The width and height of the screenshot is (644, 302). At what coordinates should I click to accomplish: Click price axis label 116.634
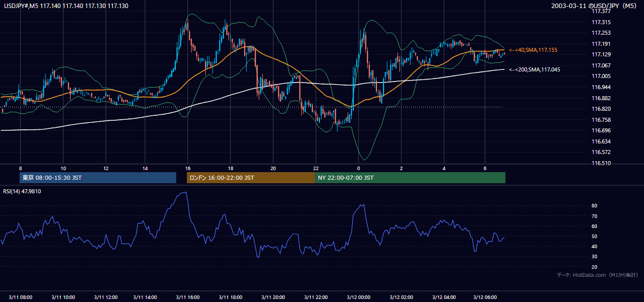click(x=601, y=141)
